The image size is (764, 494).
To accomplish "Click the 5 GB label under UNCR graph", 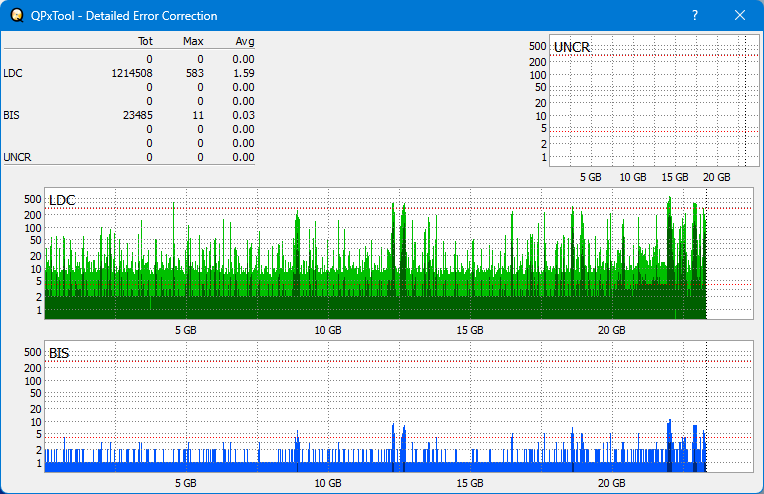I will [x=591, y=177].
